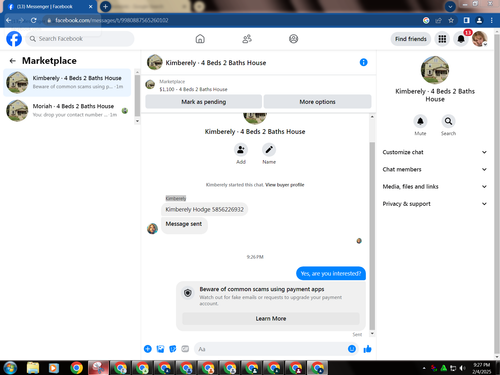Add people with the Add icon
The image size is (500, 375).
(x=241, y=150)
